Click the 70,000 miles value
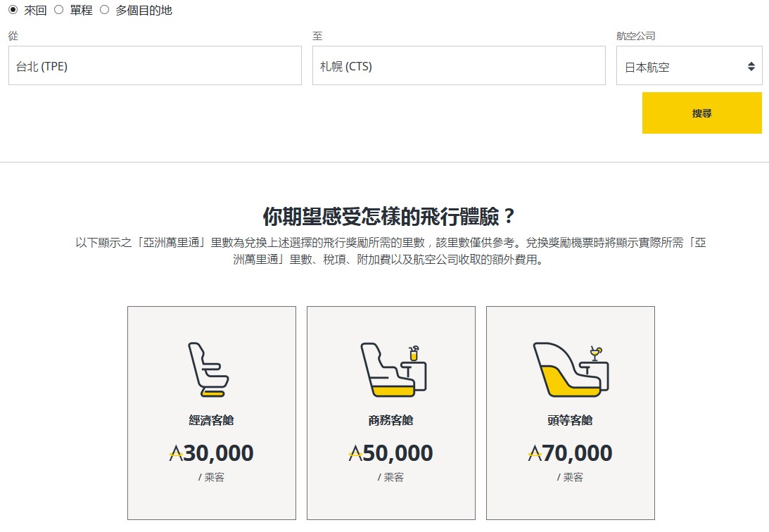Image resolution: width=769 pixels, height=532 pixels. 577,453
